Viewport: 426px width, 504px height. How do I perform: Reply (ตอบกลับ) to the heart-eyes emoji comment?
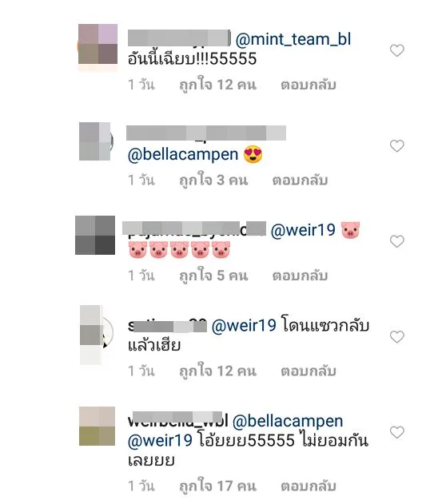pyautogui.click(x=300, y=181)
